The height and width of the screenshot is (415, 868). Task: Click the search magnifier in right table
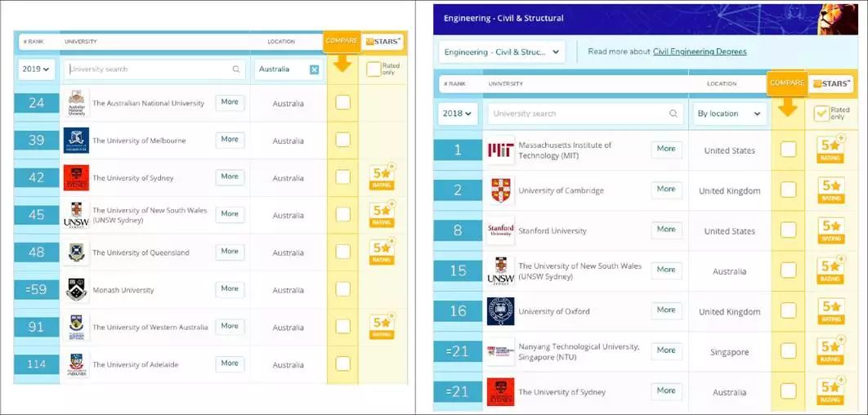pos(673,114)
